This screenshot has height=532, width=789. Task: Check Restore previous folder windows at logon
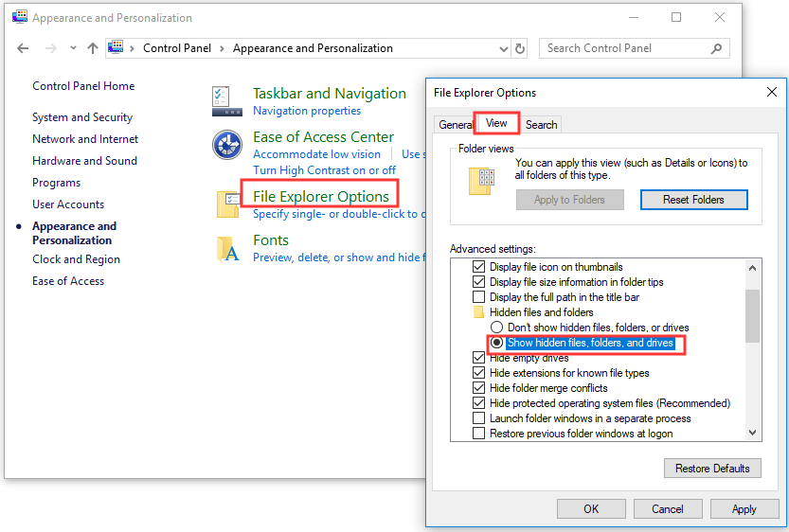coord(479,433)
